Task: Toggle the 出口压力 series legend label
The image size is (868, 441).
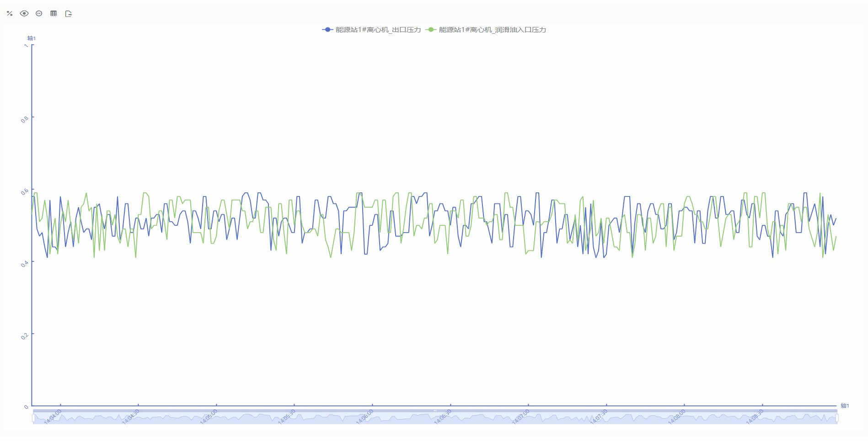Action: point(378,30)
